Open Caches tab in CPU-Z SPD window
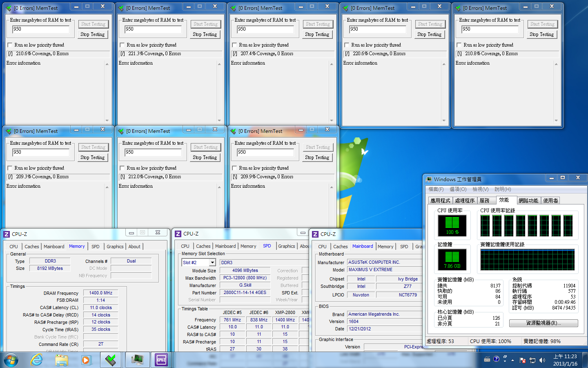The height and width of the screenshot is (368, 588). tap(203, 246)
